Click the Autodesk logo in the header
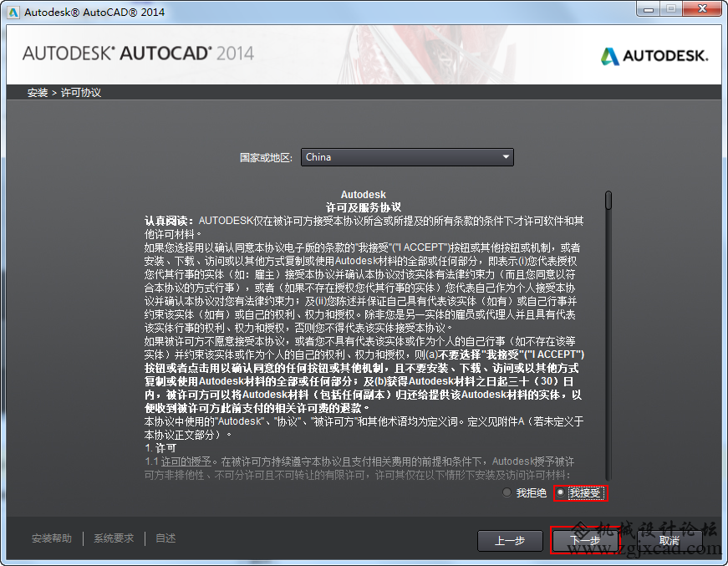This screenshot has height=566, width=728. [654, 56]
